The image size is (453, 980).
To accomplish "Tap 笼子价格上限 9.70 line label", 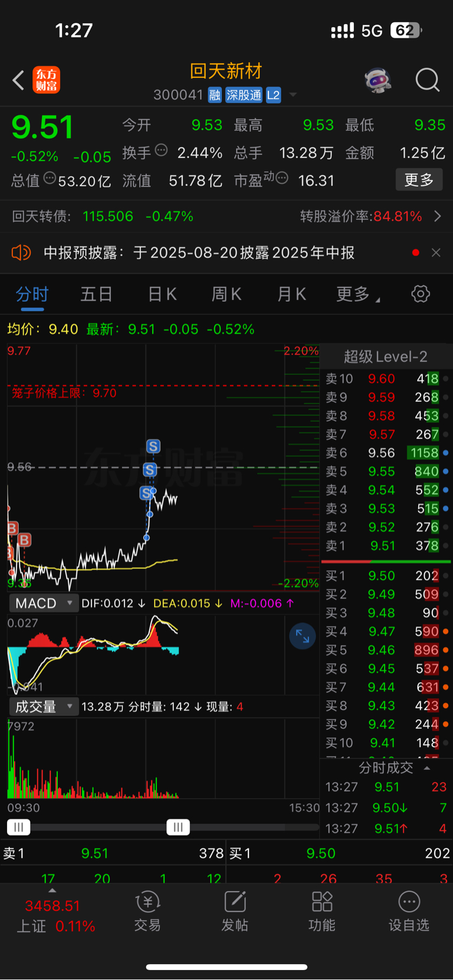I will (x=64, y=393).
